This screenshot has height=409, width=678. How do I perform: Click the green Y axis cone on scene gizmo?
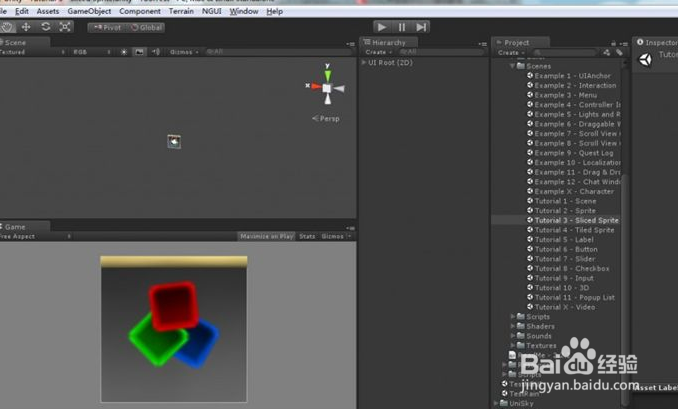[328, 75]
